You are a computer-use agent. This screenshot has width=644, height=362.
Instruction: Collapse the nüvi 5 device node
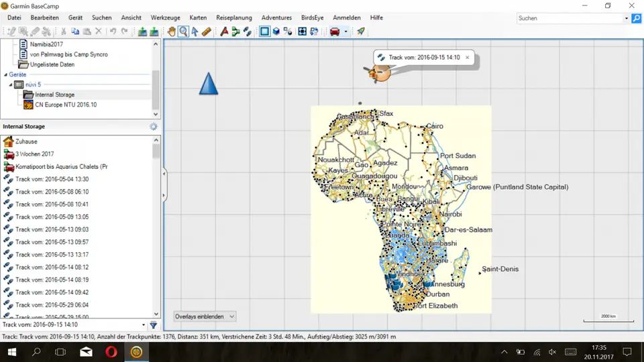coord(11,84)
